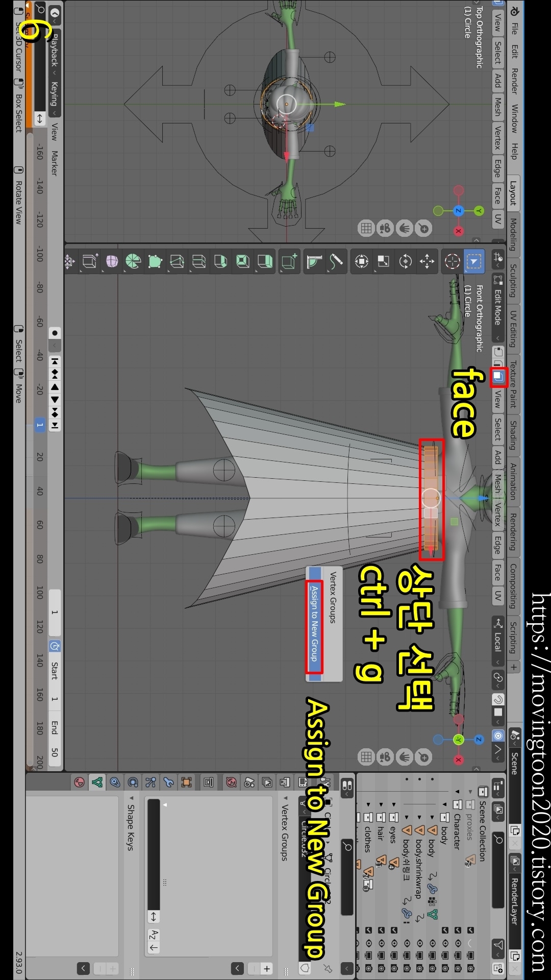551x980 pixels.
Task: Choose the Inset Faces tool
Action: point(242,262)
